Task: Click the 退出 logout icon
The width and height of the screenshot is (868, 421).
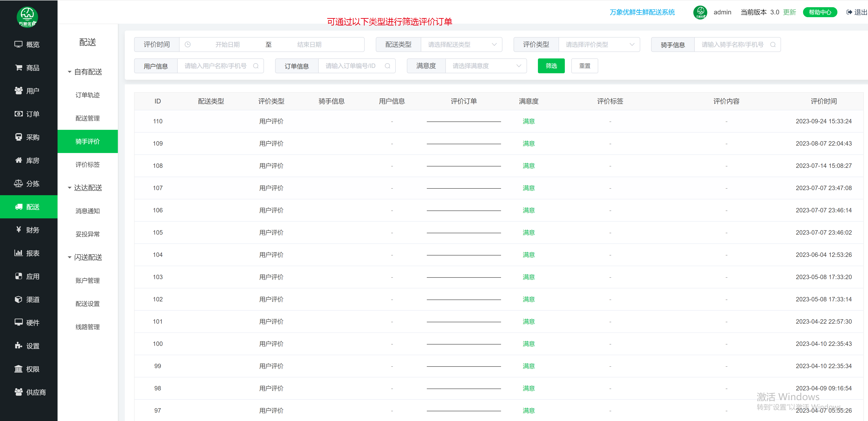Action: 849,12
